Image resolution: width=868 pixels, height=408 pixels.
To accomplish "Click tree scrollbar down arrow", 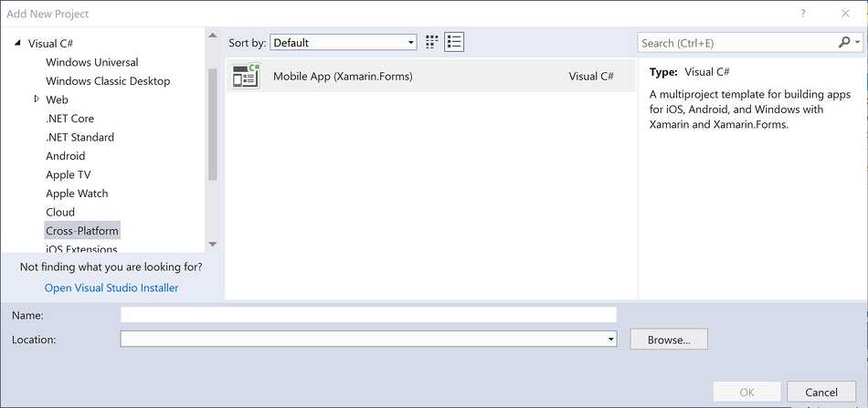I will click(213, 244).
